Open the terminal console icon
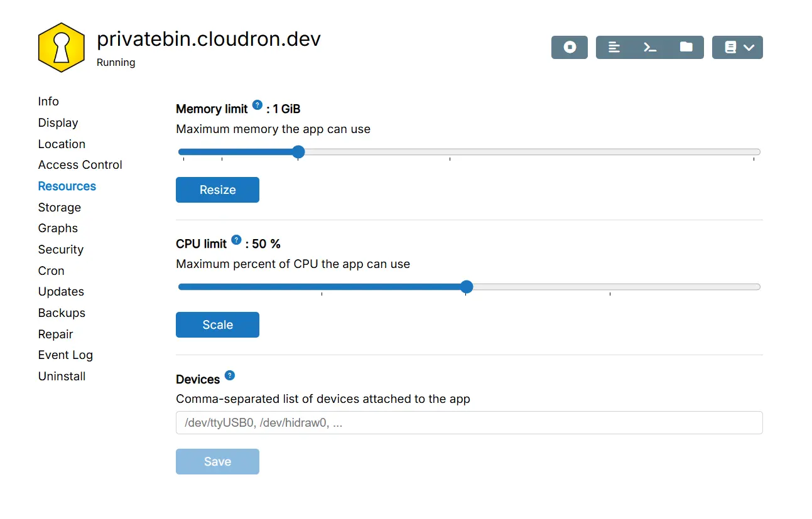The width and height of the screenshot is (812, 519). pos(650,48)
